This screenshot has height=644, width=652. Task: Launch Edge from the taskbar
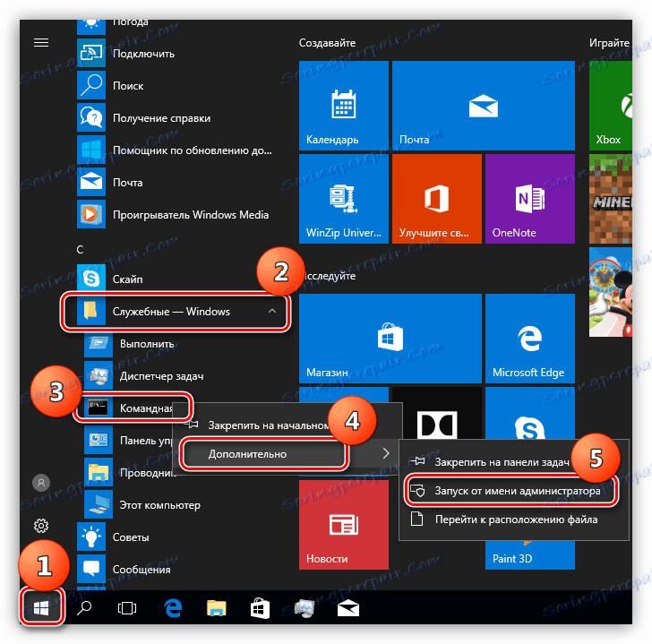173,608
